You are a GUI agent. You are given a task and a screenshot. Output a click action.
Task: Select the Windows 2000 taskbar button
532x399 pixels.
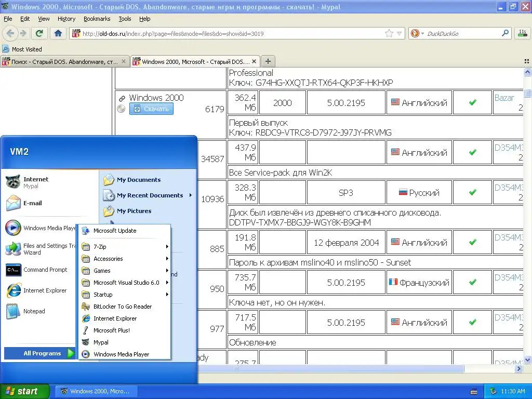coord(96,391)
